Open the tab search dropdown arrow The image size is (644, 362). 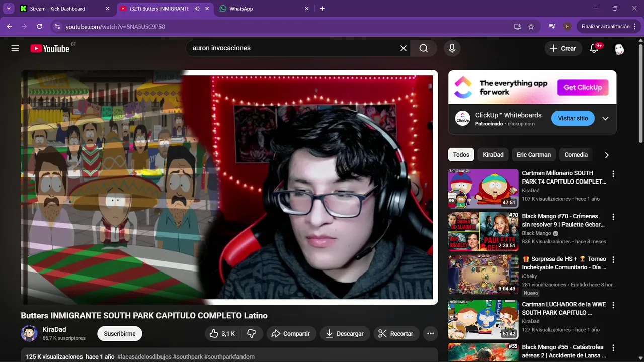pyautogui.click(x=9, y=9)
